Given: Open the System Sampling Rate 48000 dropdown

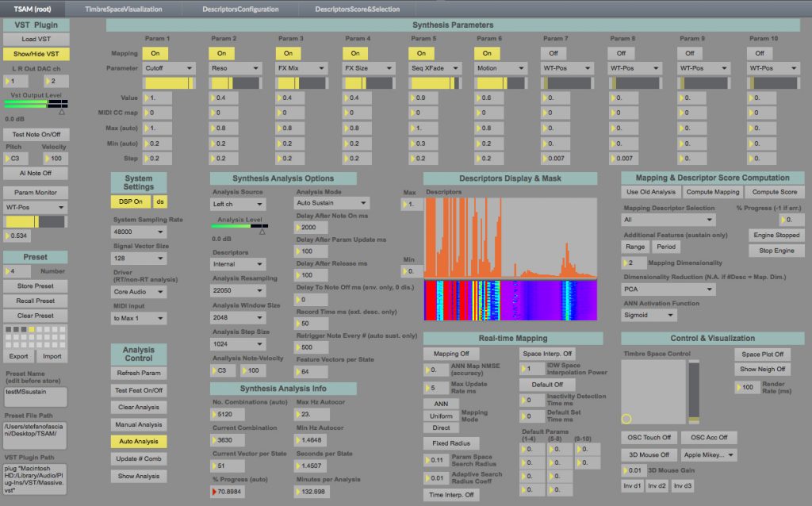Looking at the screenshot, I should 139,232.
